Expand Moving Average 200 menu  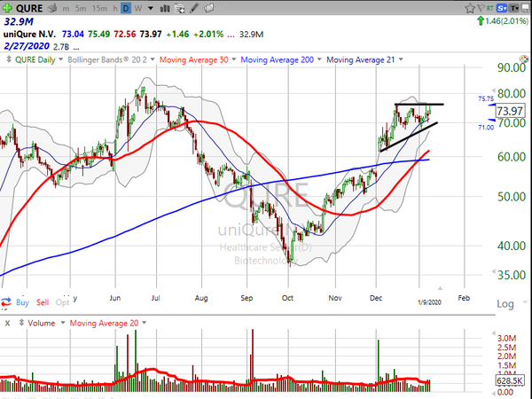tap(319, 59)
